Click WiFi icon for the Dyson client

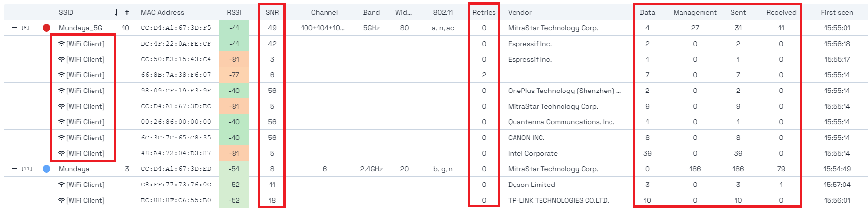61,185
